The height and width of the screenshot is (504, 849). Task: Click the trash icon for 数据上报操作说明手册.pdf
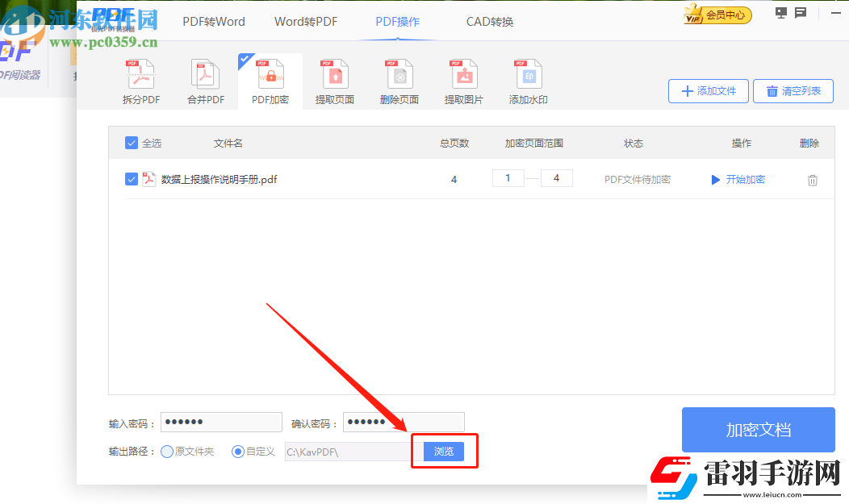pos(812,180)
